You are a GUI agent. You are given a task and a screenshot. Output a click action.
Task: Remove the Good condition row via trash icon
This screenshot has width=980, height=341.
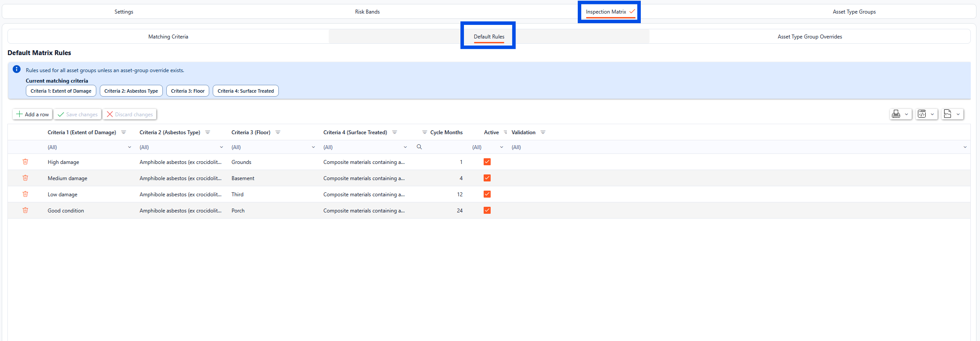(25, 210)
